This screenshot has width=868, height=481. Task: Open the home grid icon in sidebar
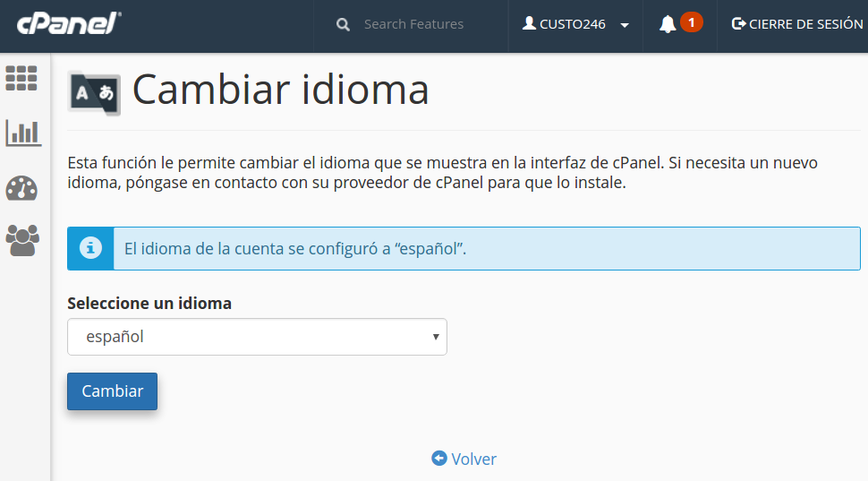pos(21,78)
